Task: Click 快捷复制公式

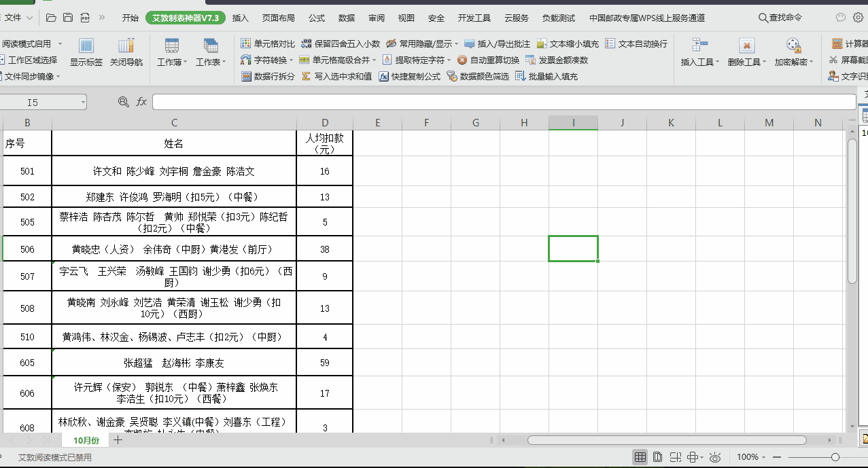Action: (x=409, y=76)
